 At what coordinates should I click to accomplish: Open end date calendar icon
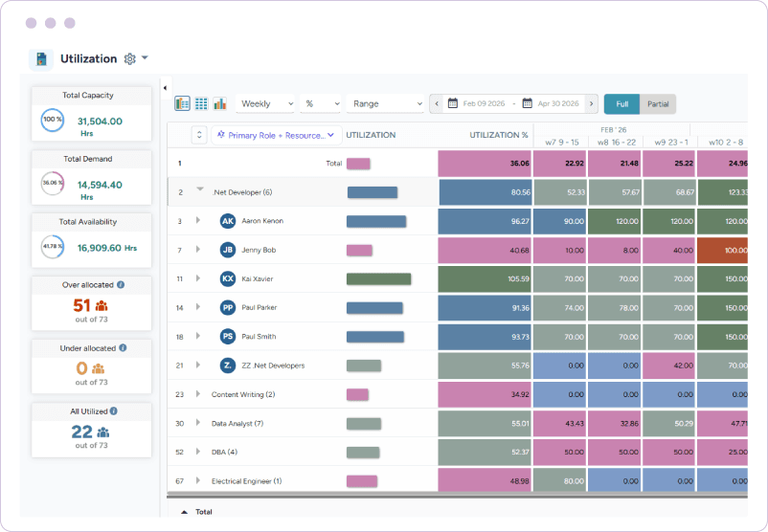click(x=527, y=103)
